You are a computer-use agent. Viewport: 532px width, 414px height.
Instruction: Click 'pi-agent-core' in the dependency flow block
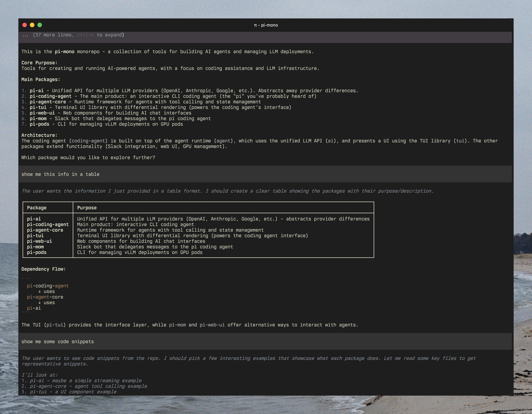point(45,297)
